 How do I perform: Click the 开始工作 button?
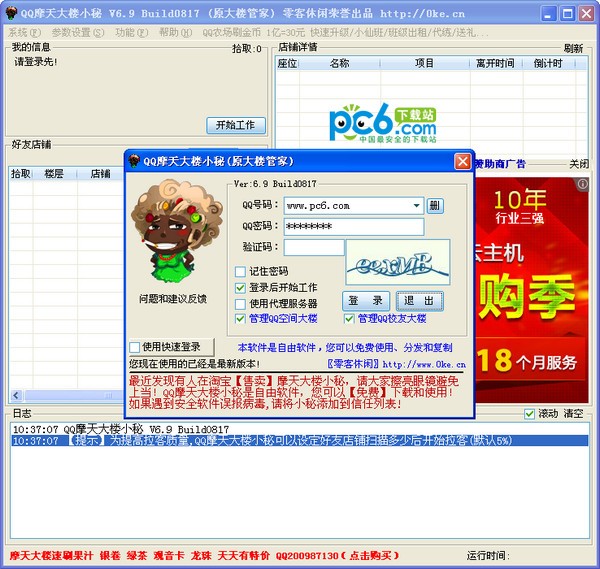[x=236, y=125]
